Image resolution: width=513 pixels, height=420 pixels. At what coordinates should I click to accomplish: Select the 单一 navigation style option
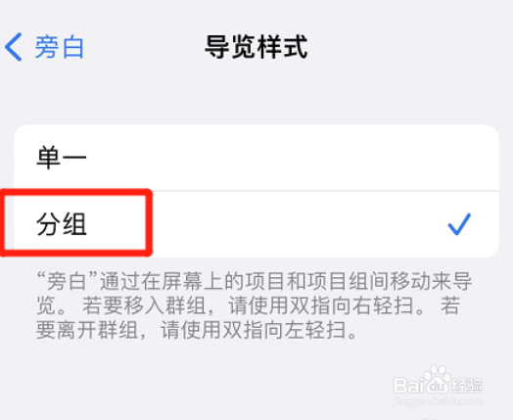256,158
